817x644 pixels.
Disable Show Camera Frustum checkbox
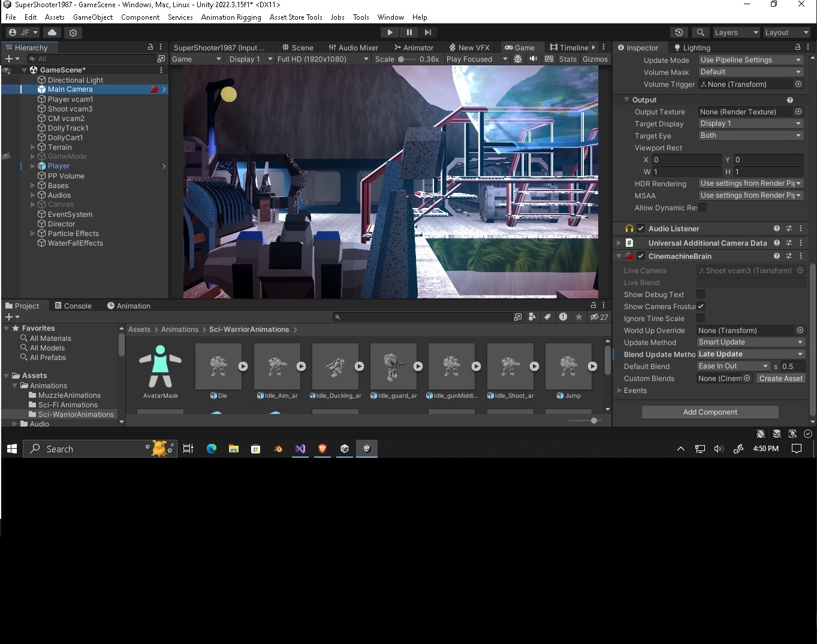[701, 306]
